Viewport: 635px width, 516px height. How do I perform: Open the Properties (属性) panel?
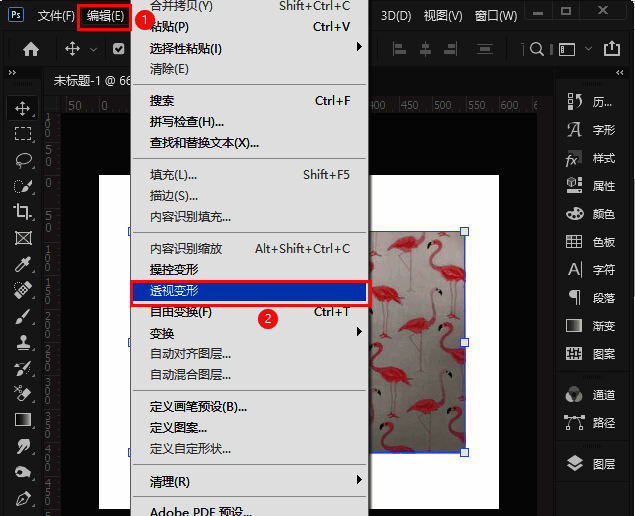coord(590,186)
